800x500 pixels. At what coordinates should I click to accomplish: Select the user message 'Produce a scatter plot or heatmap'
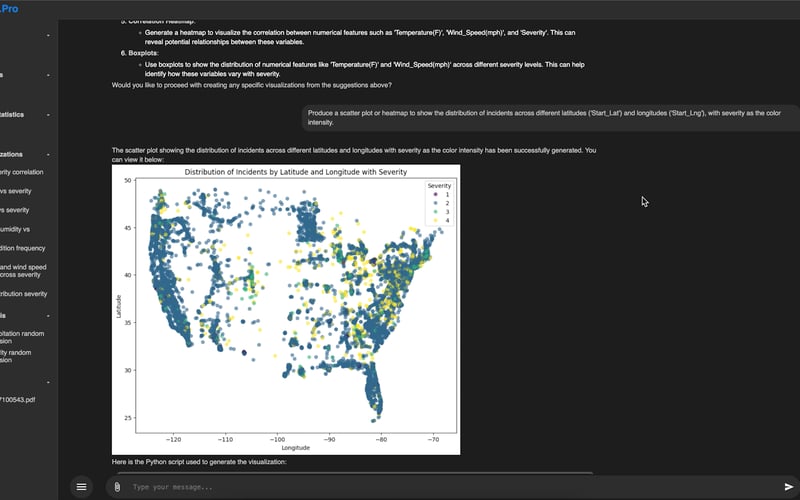point(551,118)
